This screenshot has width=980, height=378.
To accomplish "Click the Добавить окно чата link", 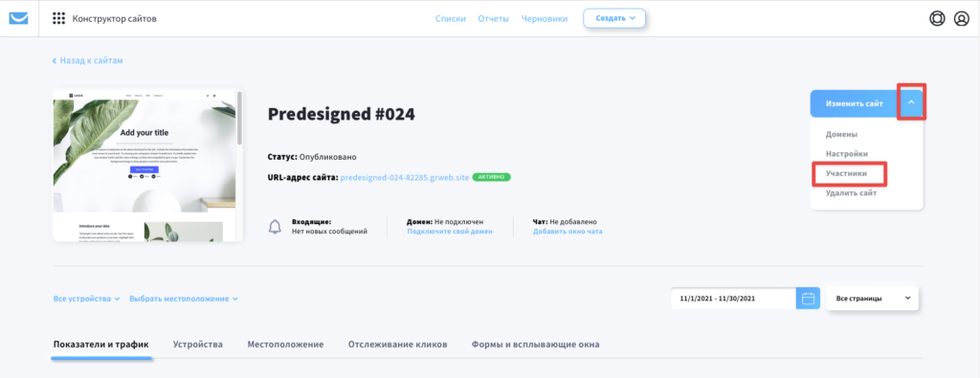I will coord(568,232).
